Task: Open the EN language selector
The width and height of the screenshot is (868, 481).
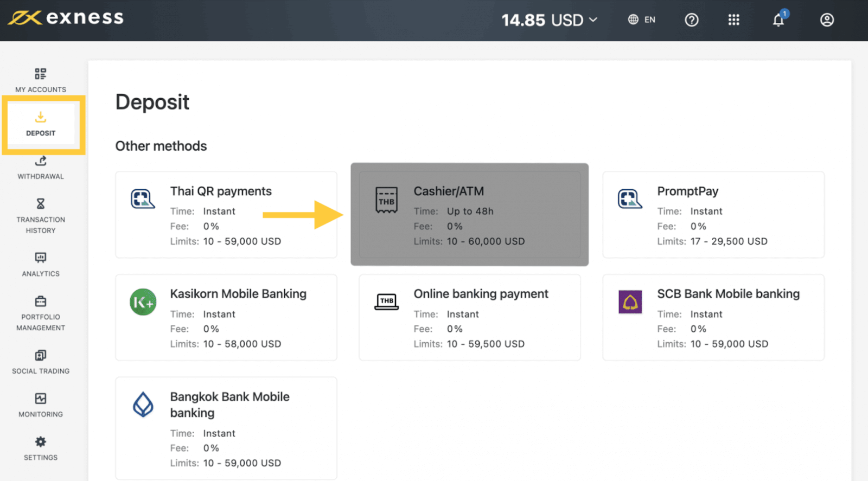Action: coord(642,20)
